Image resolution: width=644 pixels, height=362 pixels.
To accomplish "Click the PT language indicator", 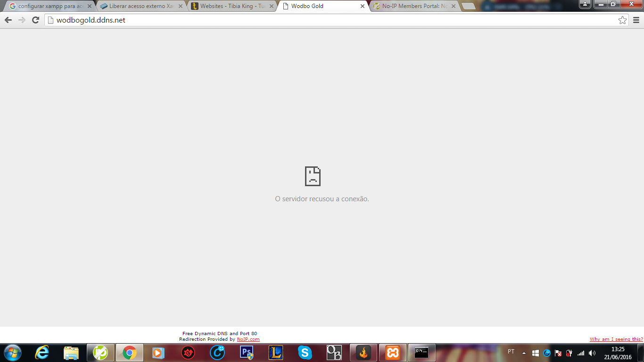I will click(511, 352).
